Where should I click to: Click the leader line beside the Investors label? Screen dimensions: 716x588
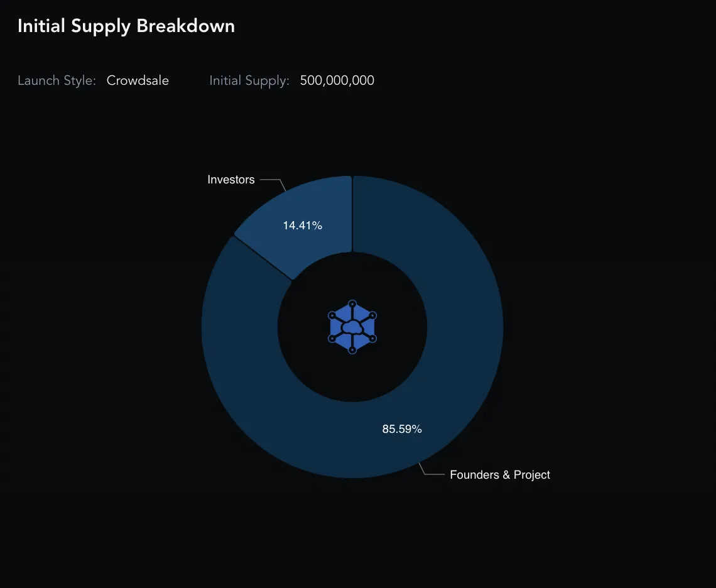273,183
